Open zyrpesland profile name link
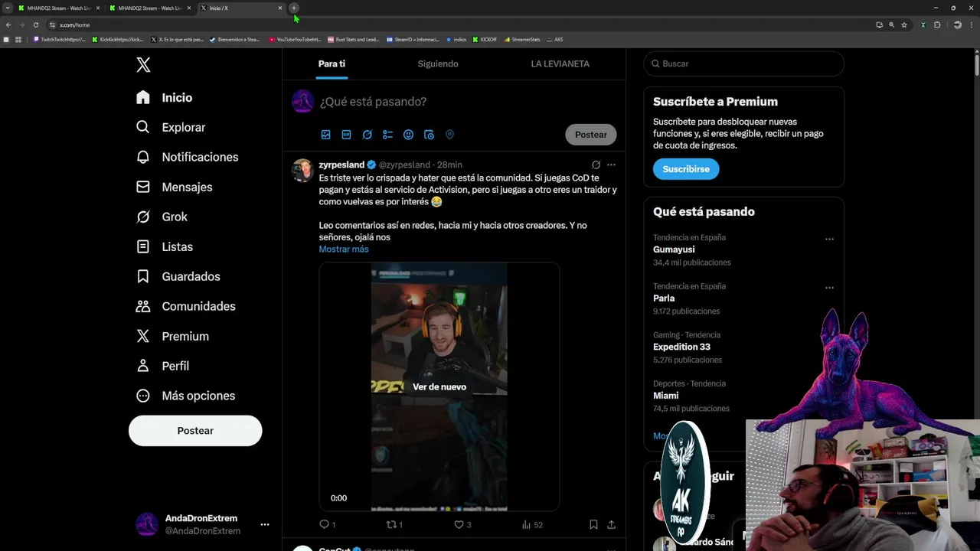The width and height of the screenshot is (980, 551). point(341,165)
